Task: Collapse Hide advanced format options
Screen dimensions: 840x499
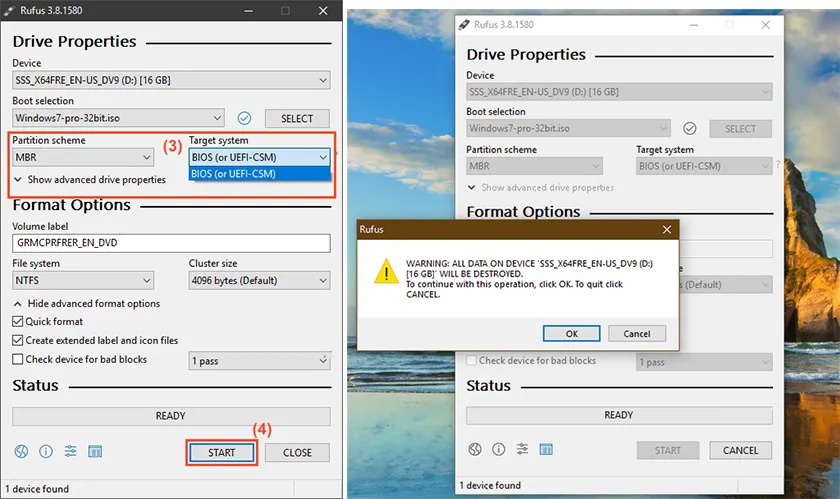Action: click(86, 304)
